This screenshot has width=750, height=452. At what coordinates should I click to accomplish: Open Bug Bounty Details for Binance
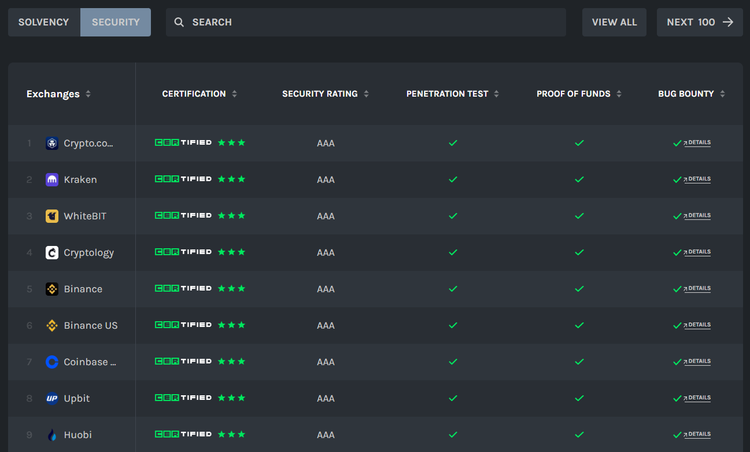[x=697, y=288]
